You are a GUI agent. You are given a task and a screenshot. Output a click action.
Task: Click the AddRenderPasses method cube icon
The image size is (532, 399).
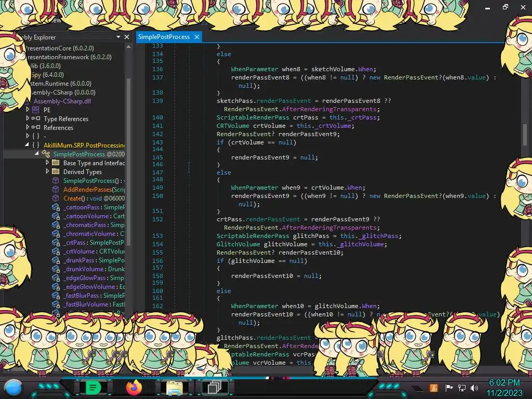pos(56,189)
